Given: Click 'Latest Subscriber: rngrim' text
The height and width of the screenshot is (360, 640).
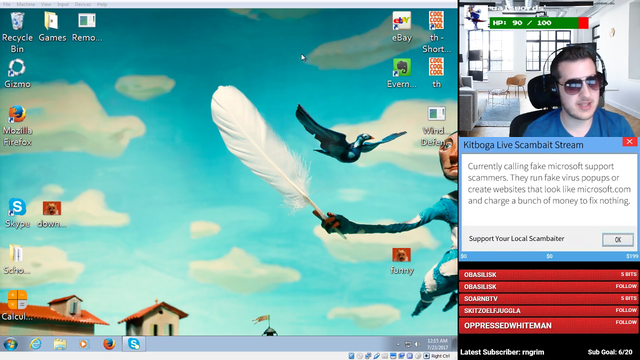Looking at the screenshot, I should tap(502, 352).
